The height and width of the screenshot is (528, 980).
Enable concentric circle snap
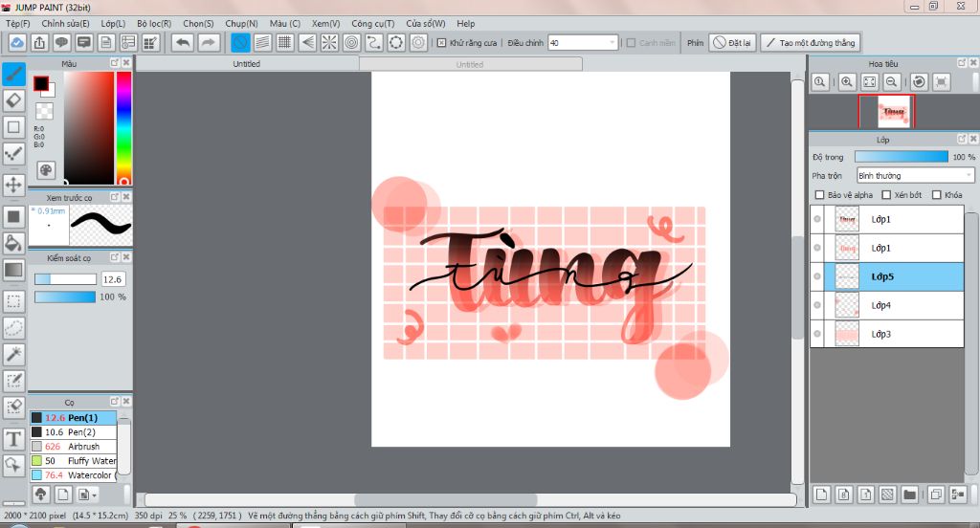(352, 42)
